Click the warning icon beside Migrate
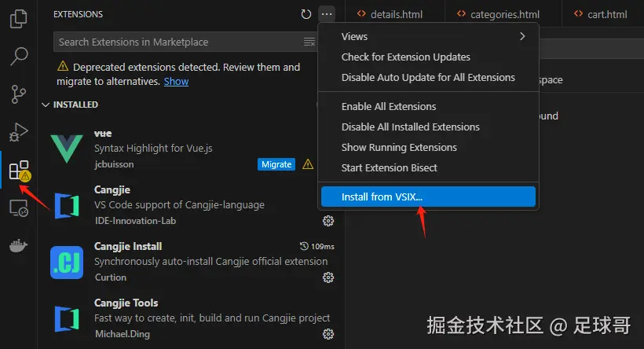The height and width of the screenshot is (349, 644). 308,164
